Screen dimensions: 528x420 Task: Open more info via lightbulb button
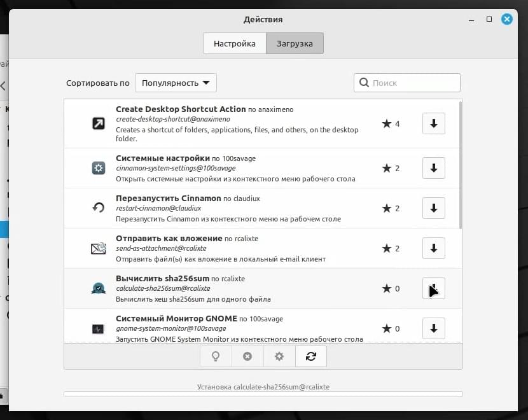[216, 356]
